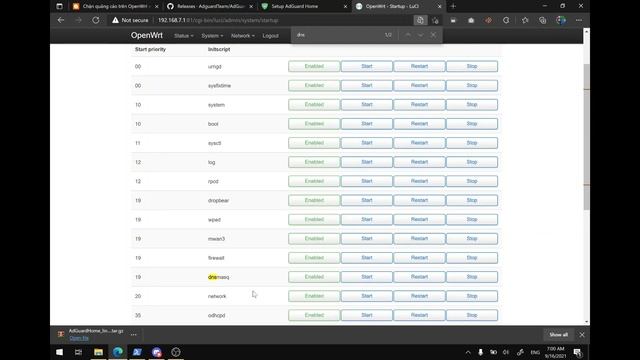
Task: Open the Edge profile avatar icon
Action: [x=561, y=20]
